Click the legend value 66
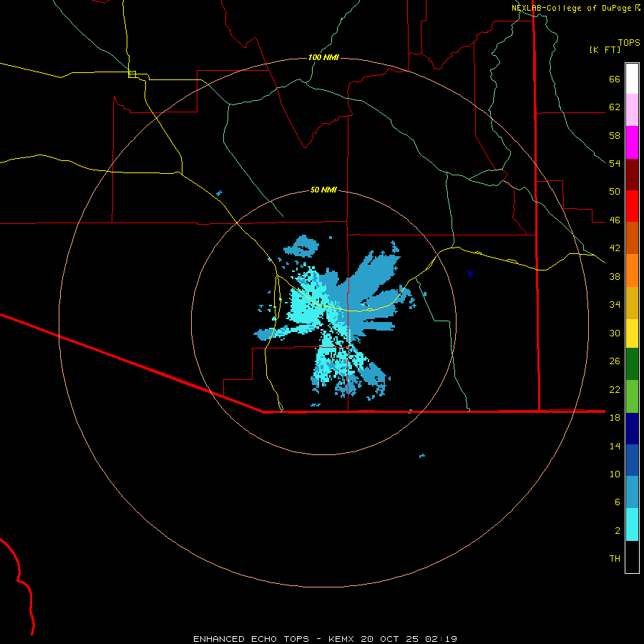Image resolution: width=644 pixels, height=644 pixels. point(615,79)
